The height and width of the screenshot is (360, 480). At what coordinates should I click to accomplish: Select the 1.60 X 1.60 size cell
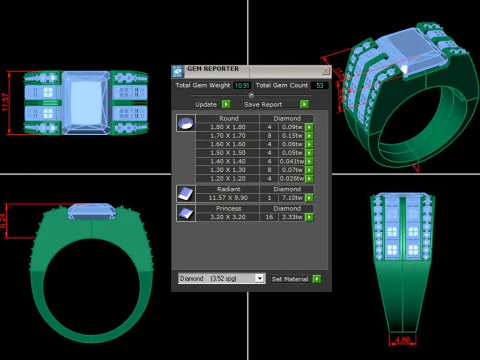(x=228, y=144)
